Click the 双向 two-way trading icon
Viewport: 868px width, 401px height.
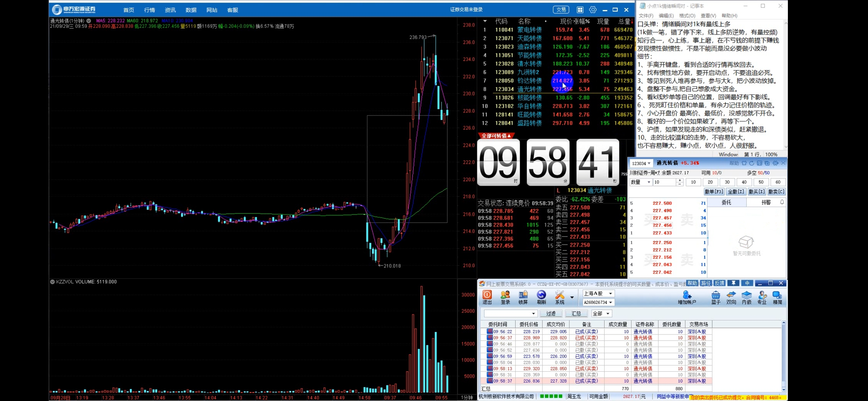[731, 297]
